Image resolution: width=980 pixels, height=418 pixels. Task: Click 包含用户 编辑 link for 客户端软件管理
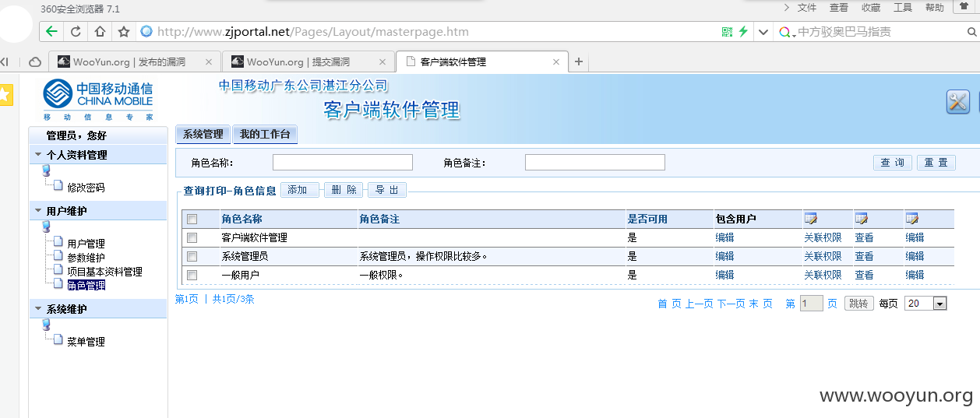(x=724, y=237)
